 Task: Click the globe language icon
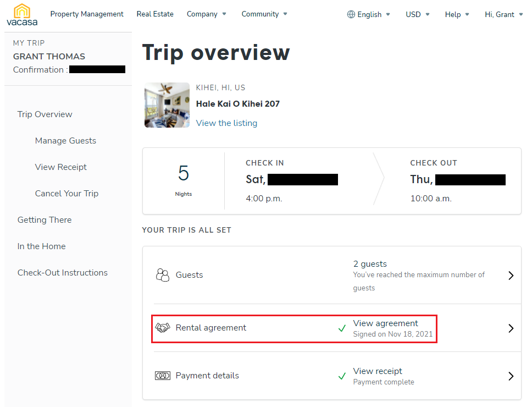(351, 14)
